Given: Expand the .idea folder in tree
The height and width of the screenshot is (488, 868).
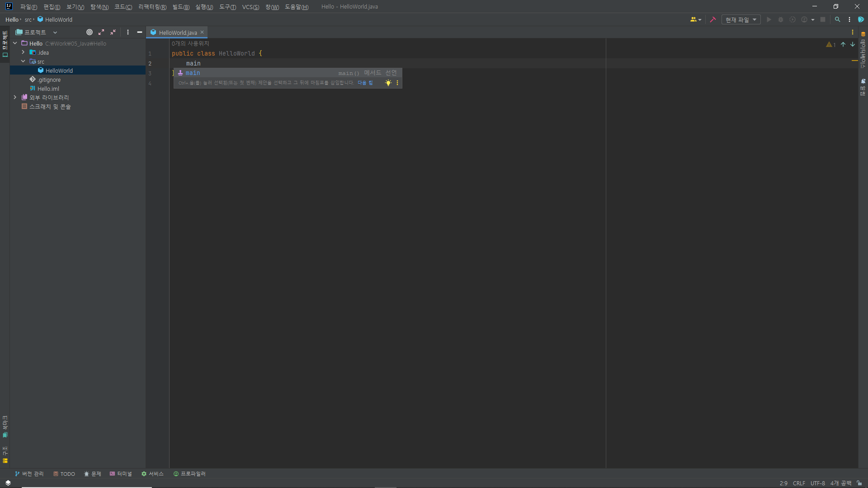Looking at the screenshot, I should (x=23, y=52).
